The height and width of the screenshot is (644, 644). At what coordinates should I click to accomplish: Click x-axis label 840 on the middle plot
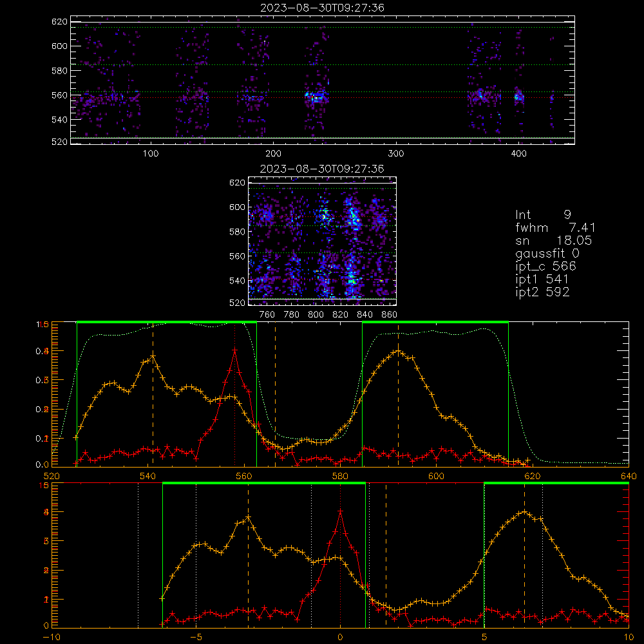[x=365, y=315]
